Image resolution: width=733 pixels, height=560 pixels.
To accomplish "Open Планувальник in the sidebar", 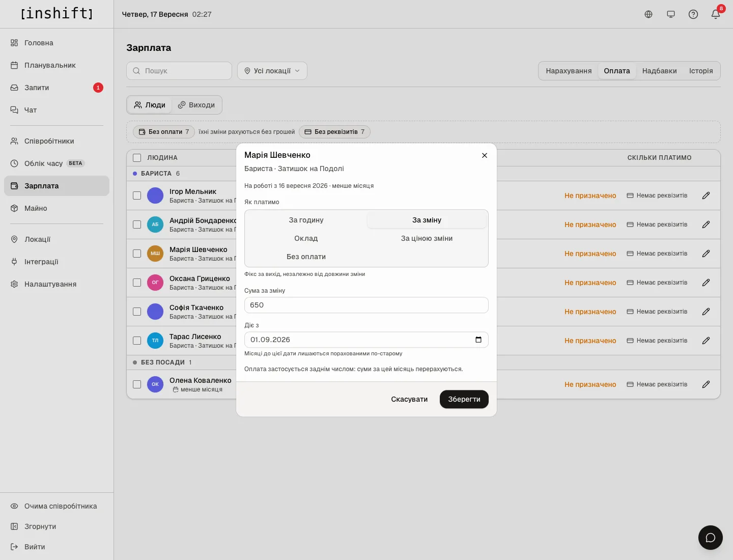I will click(x=57, y=65).
